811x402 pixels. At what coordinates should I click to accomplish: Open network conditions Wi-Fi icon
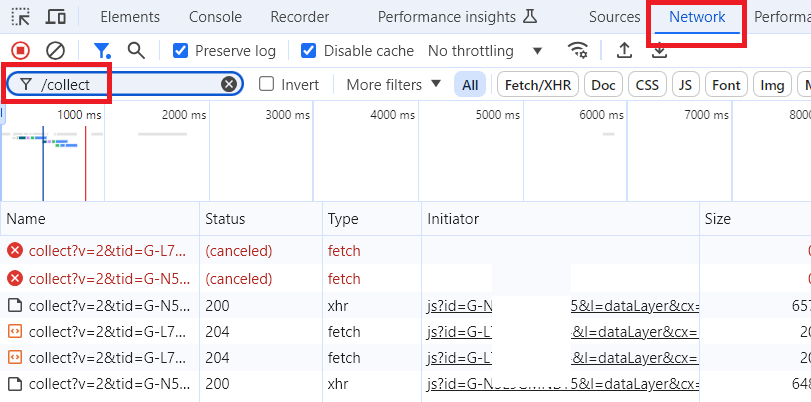click(577, 50)
